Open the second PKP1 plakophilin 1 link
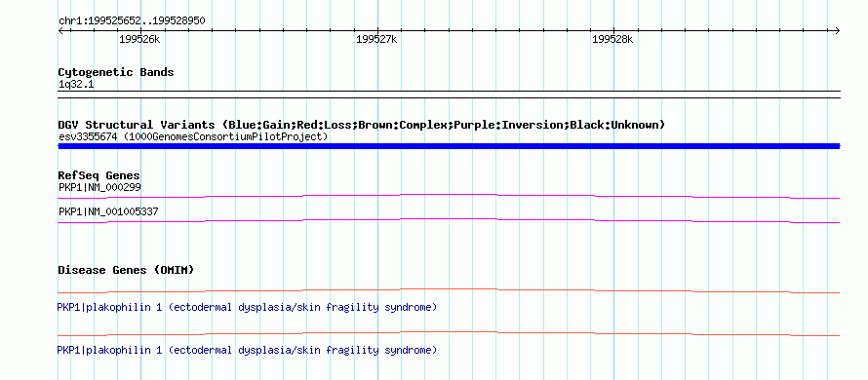The height and width of the screenshot is (380, 868). pos(247,350)
